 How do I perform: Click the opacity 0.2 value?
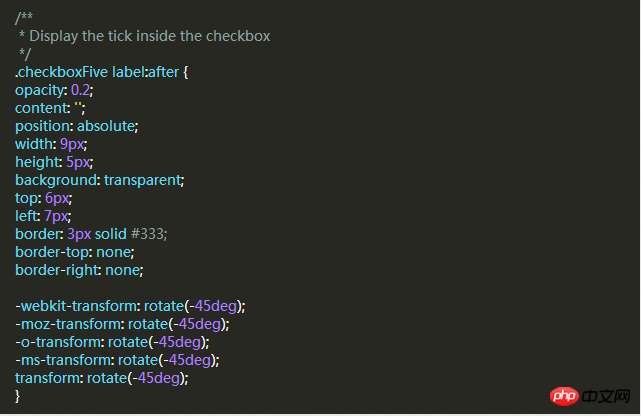pyautogui.click(x=81, y=90)
